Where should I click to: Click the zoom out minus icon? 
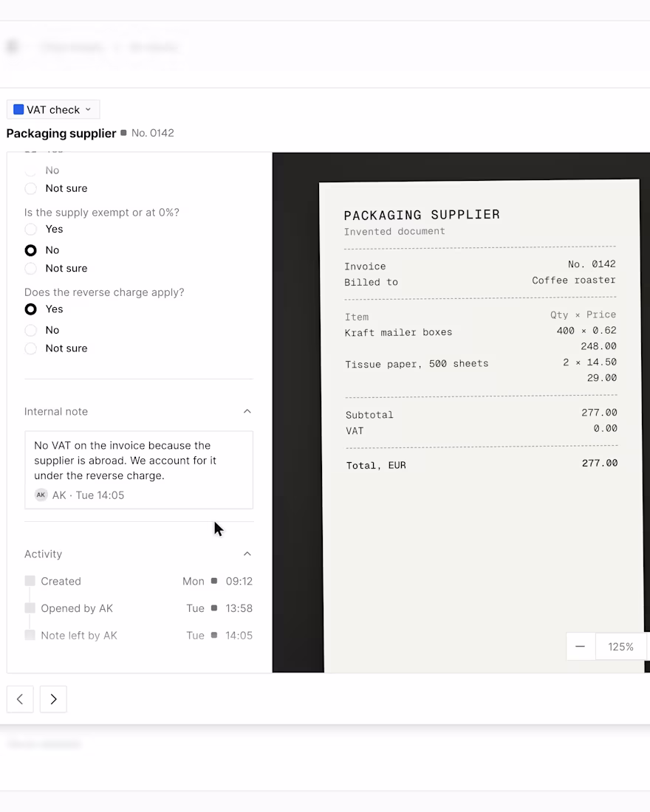coord(580,647)
